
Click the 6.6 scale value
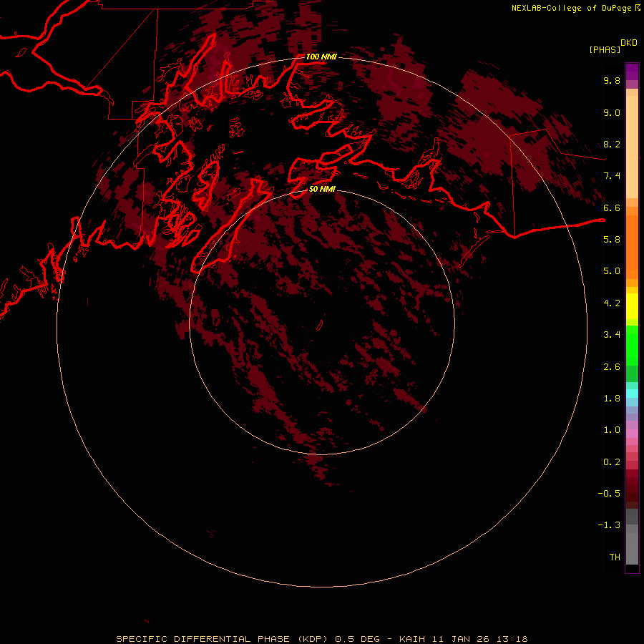coord(612,208)
